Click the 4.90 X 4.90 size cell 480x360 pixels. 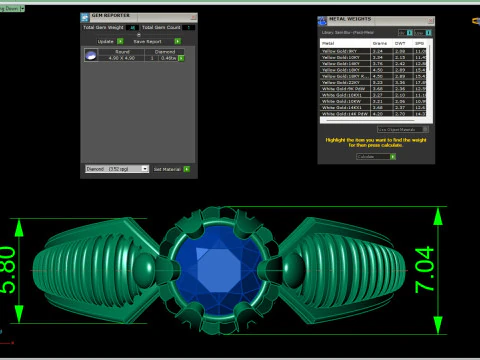[x=122, y=58]
